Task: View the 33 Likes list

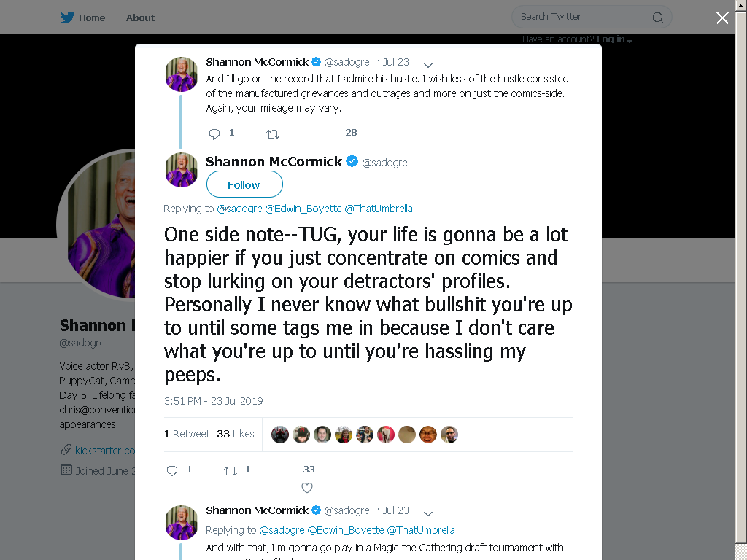Action: 236,434
